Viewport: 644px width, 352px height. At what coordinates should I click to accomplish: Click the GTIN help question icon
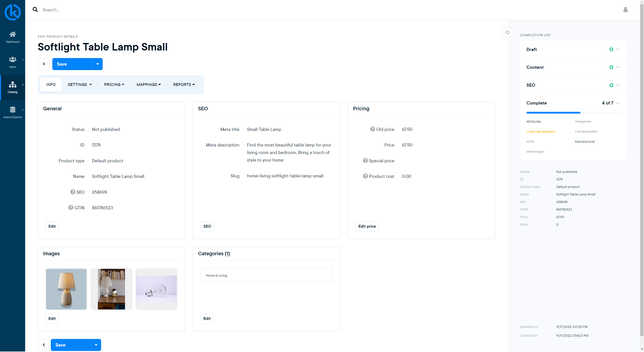coord(71,208)
